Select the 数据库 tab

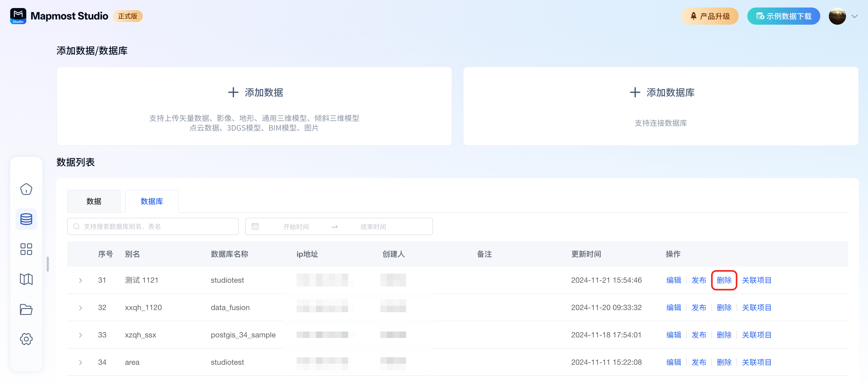coord(152,201)
